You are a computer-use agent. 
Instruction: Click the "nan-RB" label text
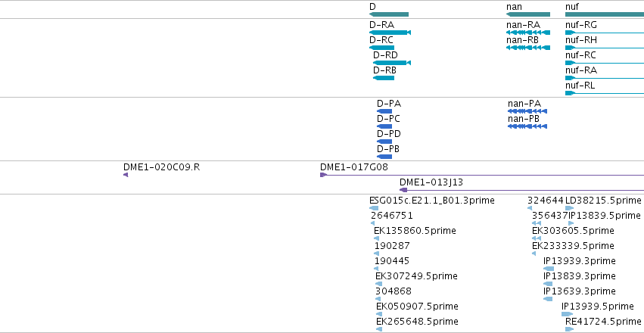point(522,40)
